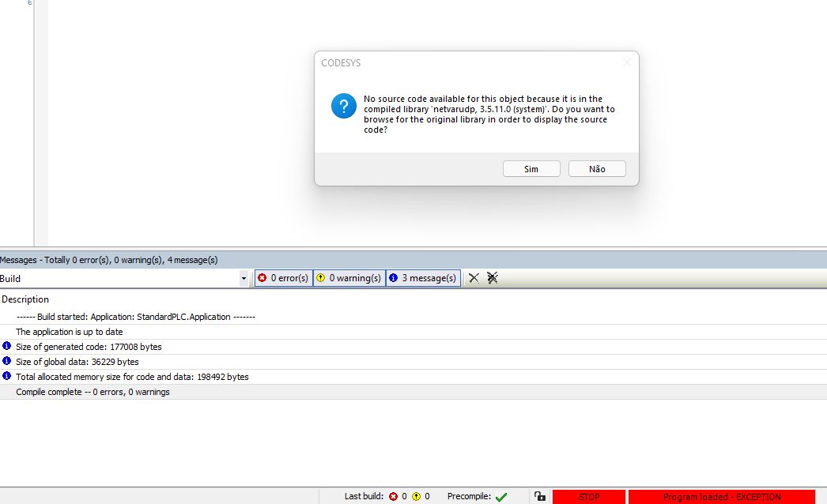Screen dimensions: 827x504
Task: Toggle the 3 message(s) filter
Action: click(x=423, y=278)
